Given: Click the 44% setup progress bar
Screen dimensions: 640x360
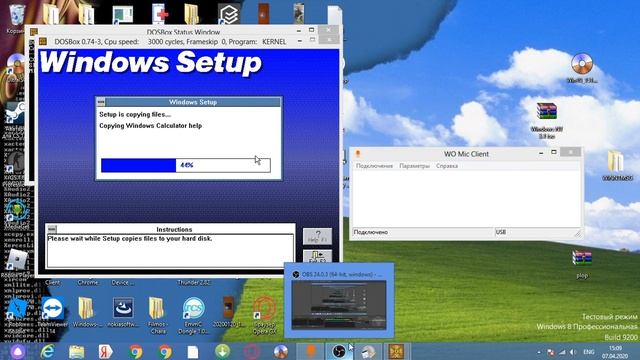Looking at the screenshot, I should point(186,165).
